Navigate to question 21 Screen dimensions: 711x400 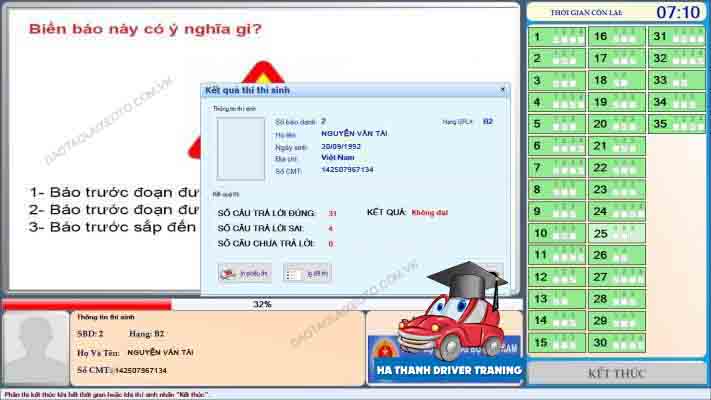[x=617, y=146]
